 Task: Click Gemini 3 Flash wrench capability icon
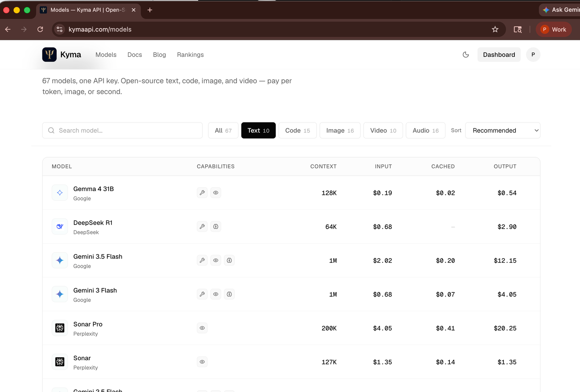pyautogui.click(x=202, y=294)
